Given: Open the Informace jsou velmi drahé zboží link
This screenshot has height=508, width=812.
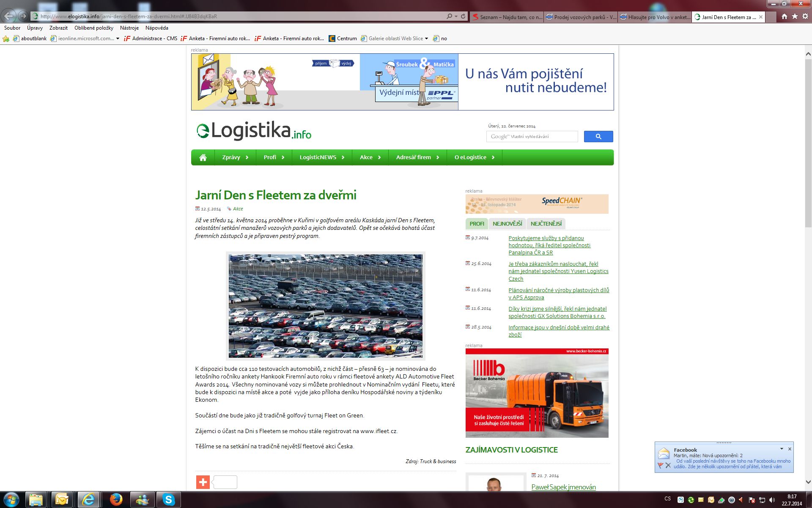Looking at the screenshot, I should [559, 331].
